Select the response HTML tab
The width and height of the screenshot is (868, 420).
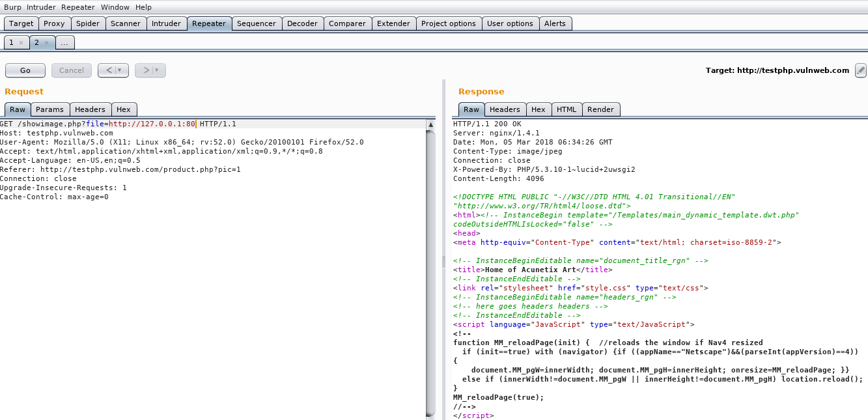[x=567, y=109]
